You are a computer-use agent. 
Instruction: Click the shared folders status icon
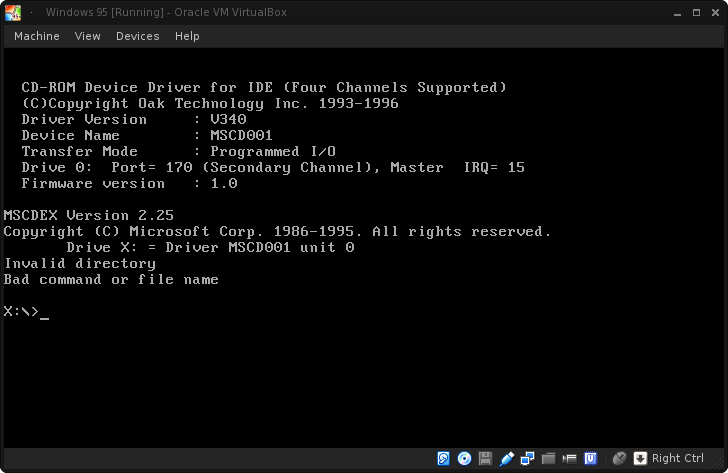click(x=548, y=459)
